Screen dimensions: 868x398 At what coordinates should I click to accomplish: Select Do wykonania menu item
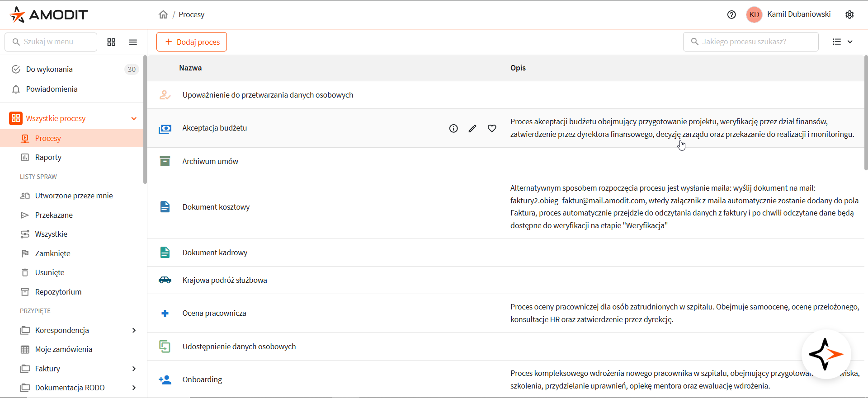point(49,69)
